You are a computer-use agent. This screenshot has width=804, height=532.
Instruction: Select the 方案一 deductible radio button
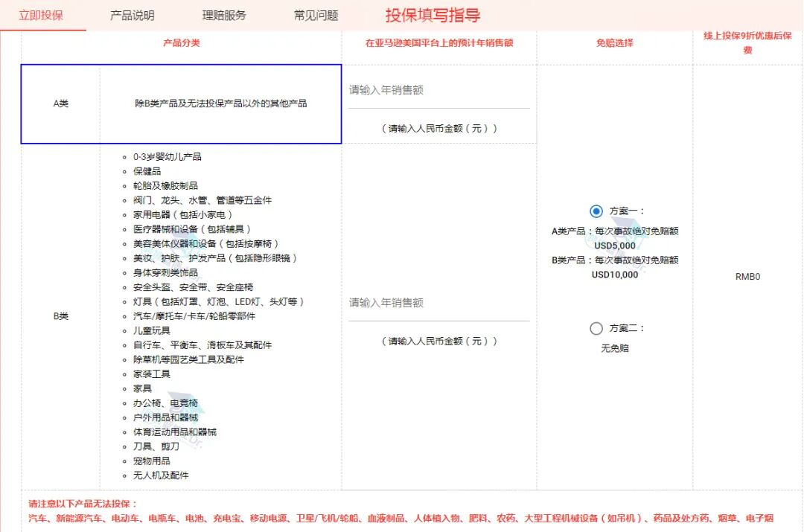tap(596, 211)
